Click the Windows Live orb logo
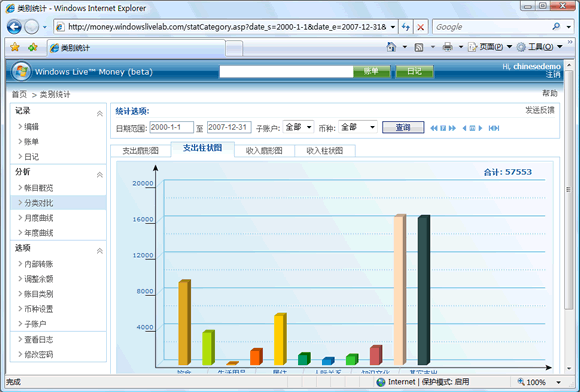 point(21,71)
